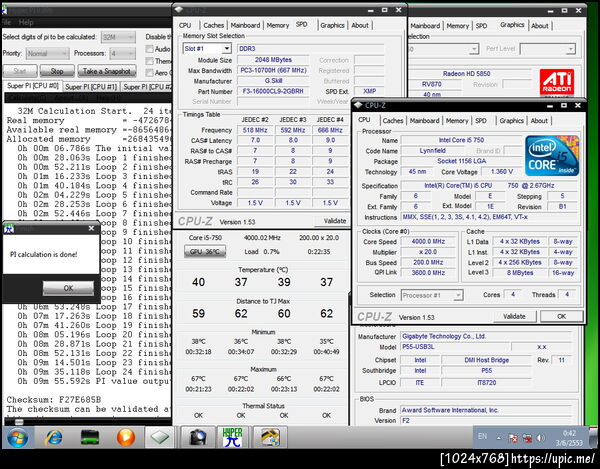Click the network tray icon with red X
This screenshot has width=600, height=469.
tap(527, 438)
